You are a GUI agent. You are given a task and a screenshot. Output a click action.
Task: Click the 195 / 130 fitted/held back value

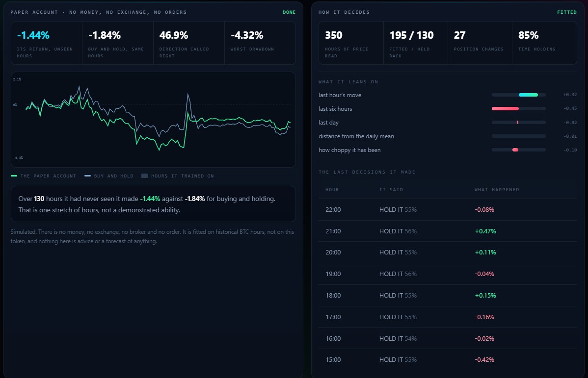pos(411,35)
